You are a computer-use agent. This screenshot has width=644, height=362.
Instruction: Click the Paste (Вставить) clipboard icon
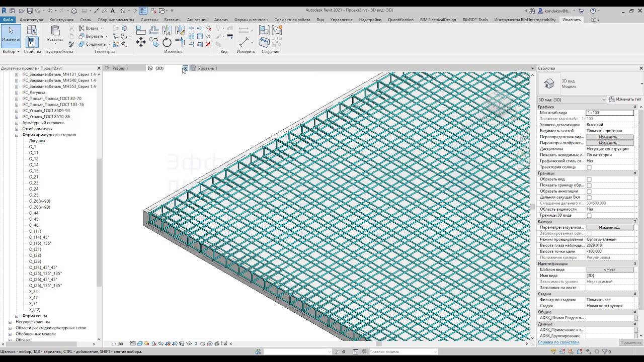55,32
